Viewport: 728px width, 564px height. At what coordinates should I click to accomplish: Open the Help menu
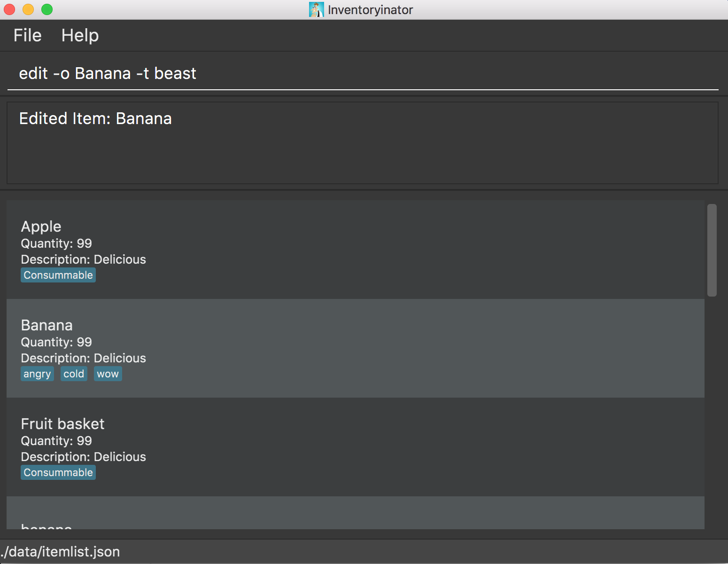click(80, 35)
